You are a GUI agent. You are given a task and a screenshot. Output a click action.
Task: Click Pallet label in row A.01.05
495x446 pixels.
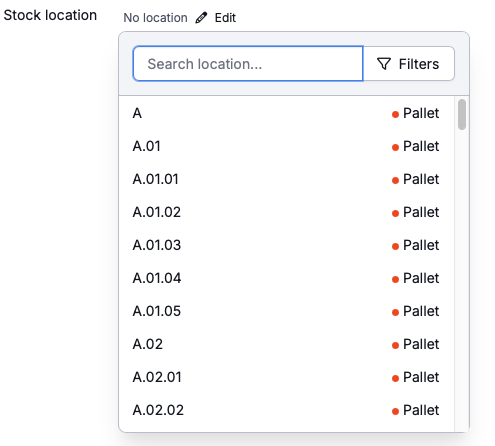tap(421, 311)
